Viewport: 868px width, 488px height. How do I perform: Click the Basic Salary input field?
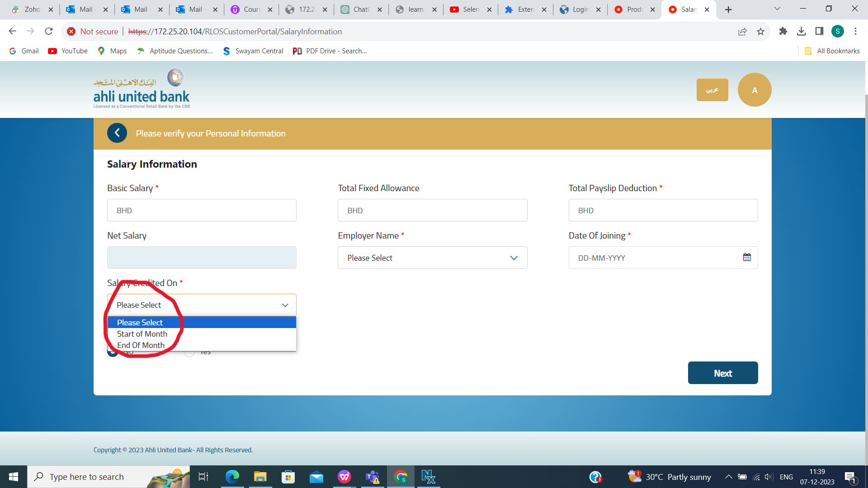coord(202,210)
